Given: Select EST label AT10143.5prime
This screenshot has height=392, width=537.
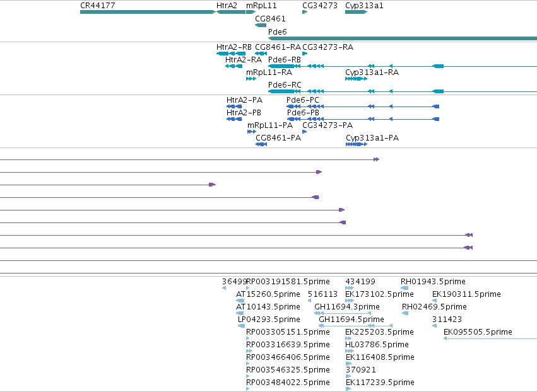Looking at the screenshot, I should tap(268, 307).
